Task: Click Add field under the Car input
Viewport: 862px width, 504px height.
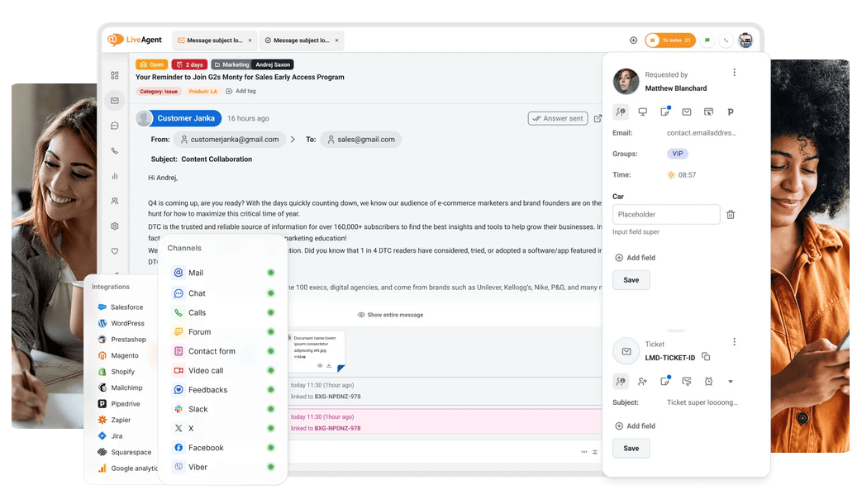Action: tap(635, 258)
